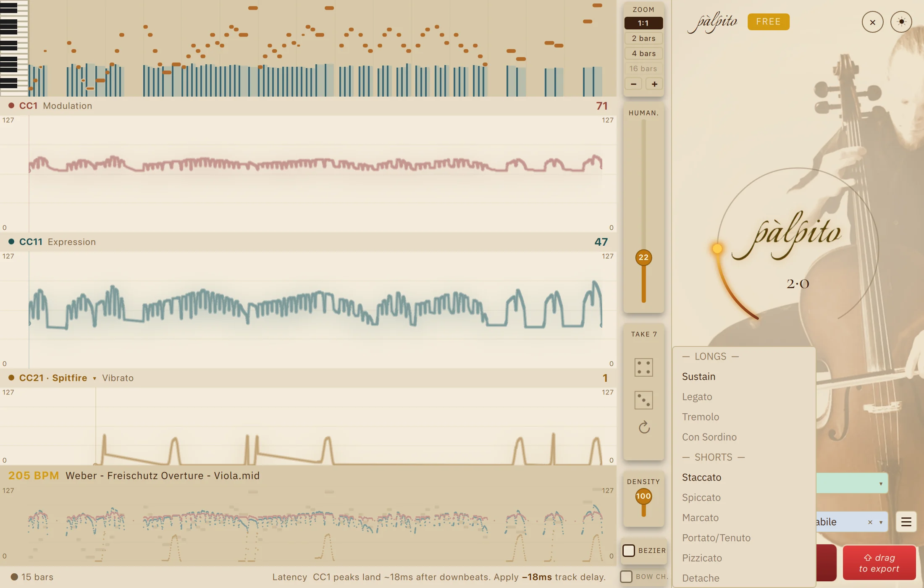Select the 2 bars zoom option
The width and height of the screenshot is (924, 588).
coord(643,38)
